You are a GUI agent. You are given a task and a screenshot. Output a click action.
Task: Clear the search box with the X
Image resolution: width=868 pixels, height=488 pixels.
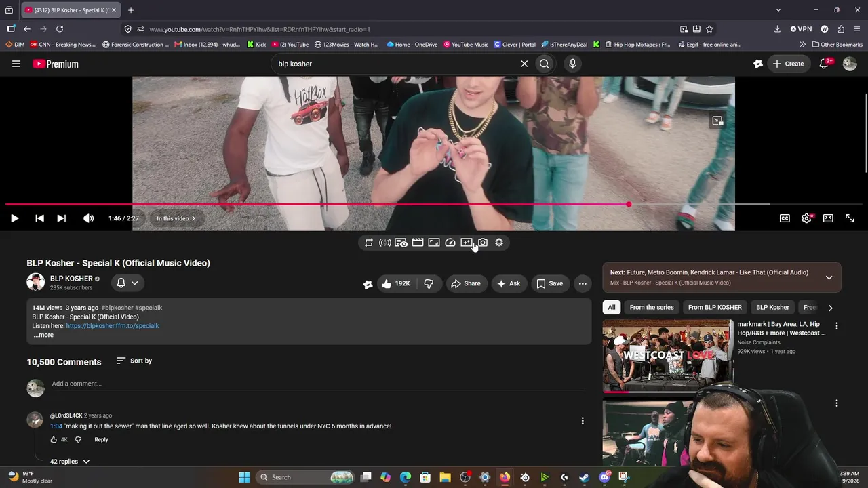click(x=524, y=64)
